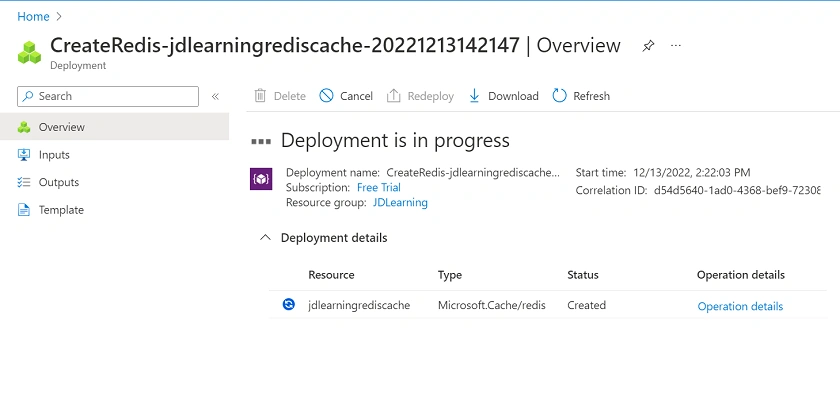Click the Operation details column header
This screenshot has height=416, width=840.
(x=740, y=275)
